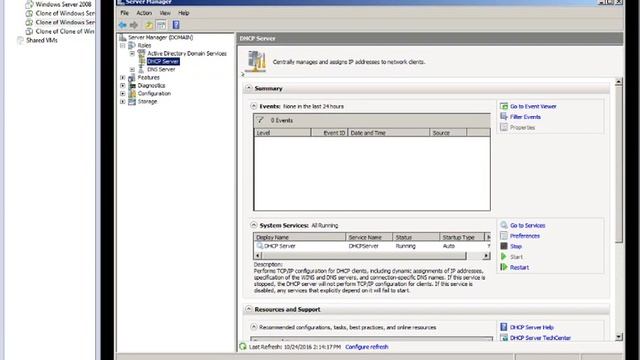Click the Stop service square icon
The width and height of the screenshot is (640, 360).
coord(504,246)
